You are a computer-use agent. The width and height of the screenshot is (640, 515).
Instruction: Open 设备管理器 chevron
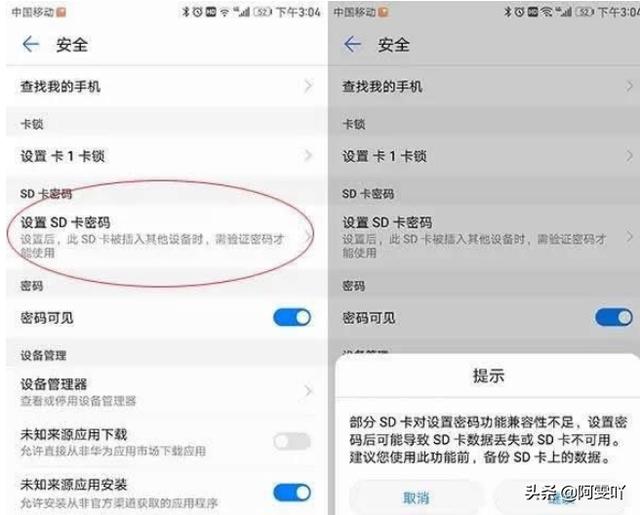click(309, 391)
